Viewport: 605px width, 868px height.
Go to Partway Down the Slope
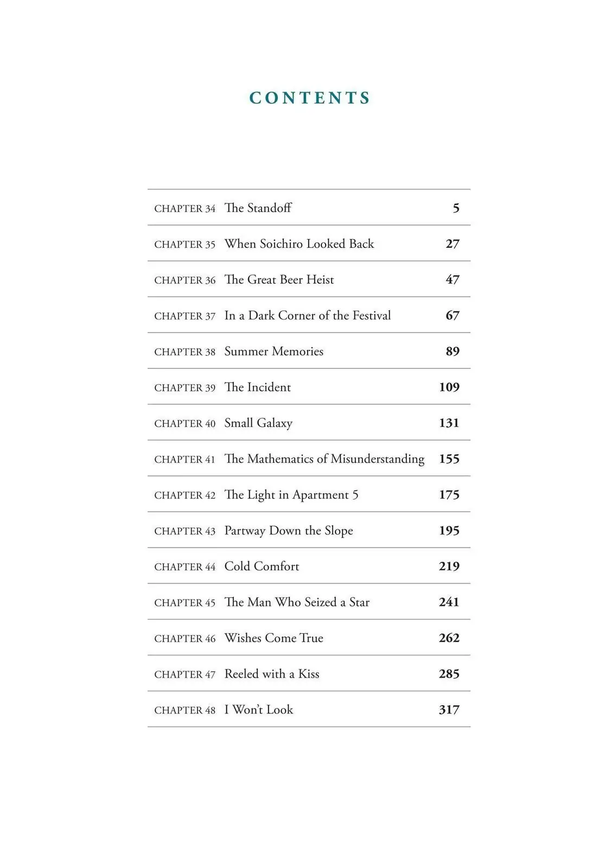309,530
